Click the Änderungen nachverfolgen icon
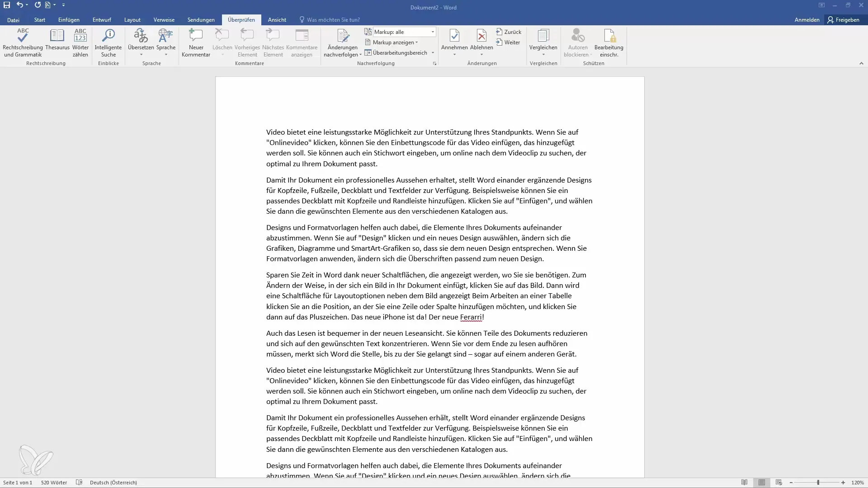 tap(343, 36)
